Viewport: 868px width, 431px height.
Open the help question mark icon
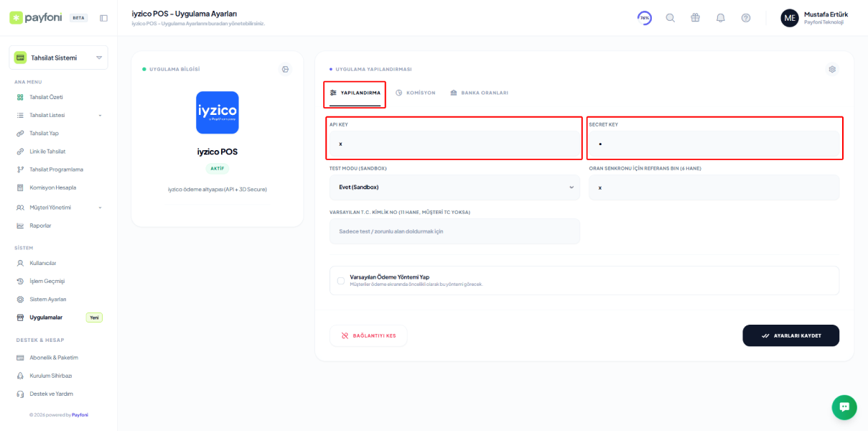745,17
